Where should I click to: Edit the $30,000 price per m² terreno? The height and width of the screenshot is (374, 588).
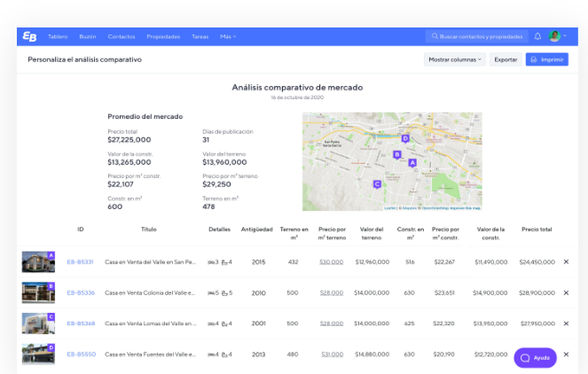[331, 262]
